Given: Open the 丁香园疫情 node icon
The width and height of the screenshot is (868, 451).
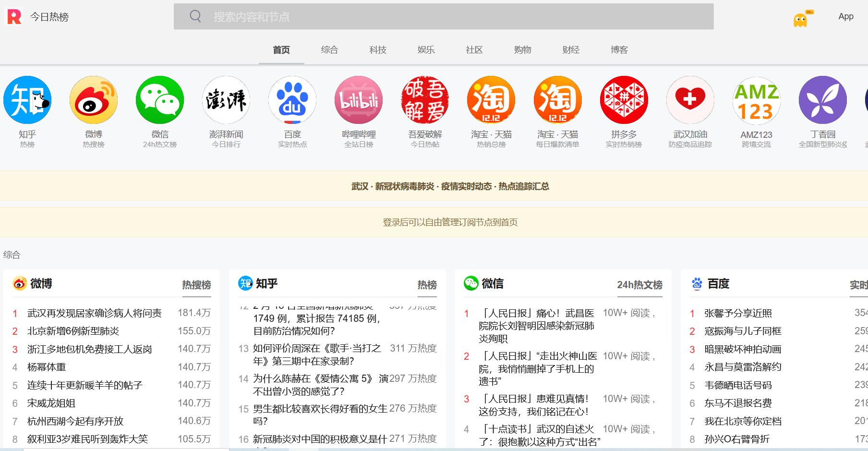Looking at the screenshot, I should [x=822, y=99].
